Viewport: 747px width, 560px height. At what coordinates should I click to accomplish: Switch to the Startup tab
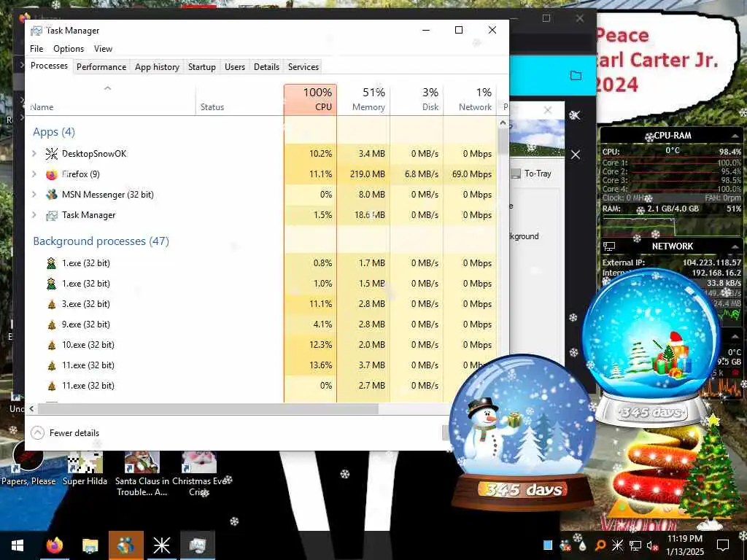(201, 66)
